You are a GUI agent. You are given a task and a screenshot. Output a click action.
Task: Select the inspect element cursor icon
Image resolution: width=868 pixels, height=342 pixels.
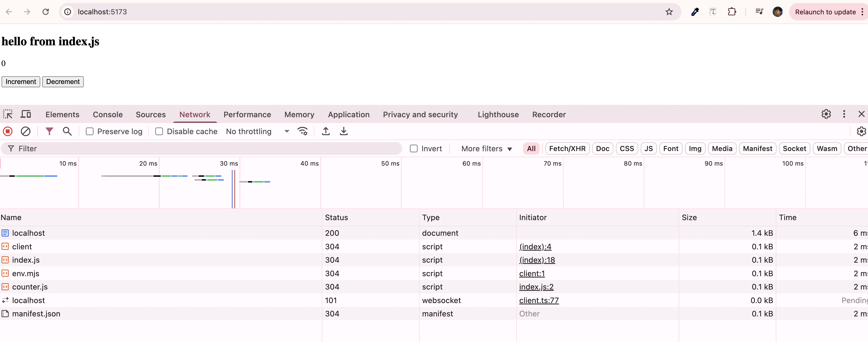pos(7,114)
